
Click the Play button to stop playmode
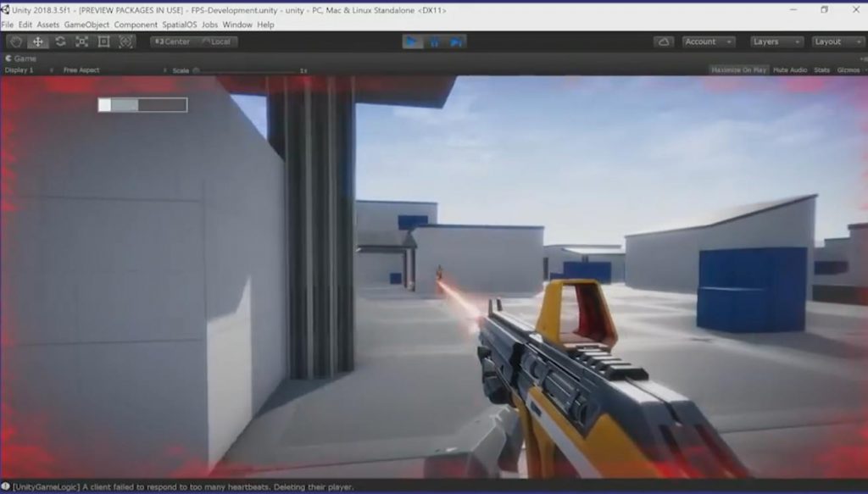[413, 42]
